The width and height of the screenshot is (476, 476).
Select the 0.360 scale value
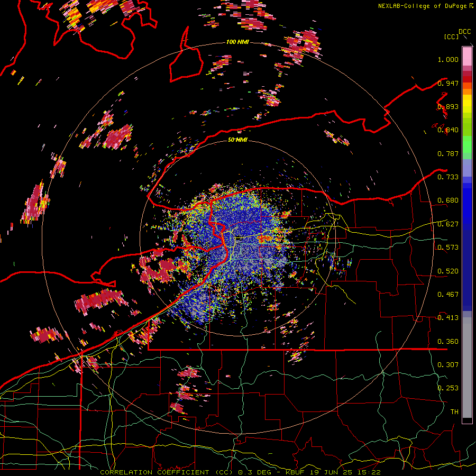point(448,342)
